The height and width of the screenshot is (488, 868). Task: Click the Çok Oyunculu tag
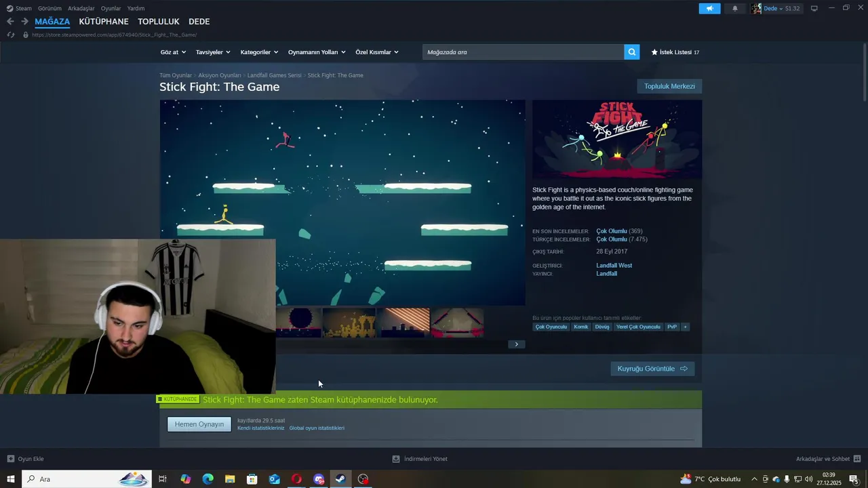click(x=551, y=327)
